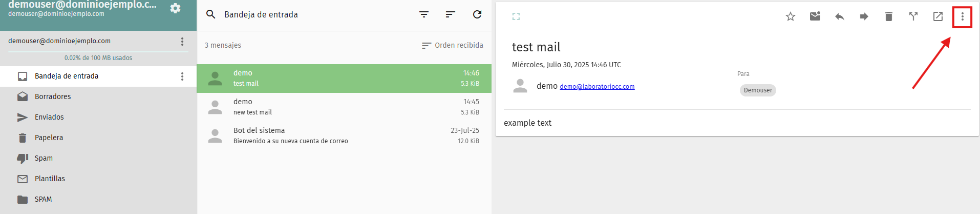Image resolution: width=980 pixels, height=214 pixels.
Task: Open Bandeja de entrada folder options menu
Action: [182, 76]
